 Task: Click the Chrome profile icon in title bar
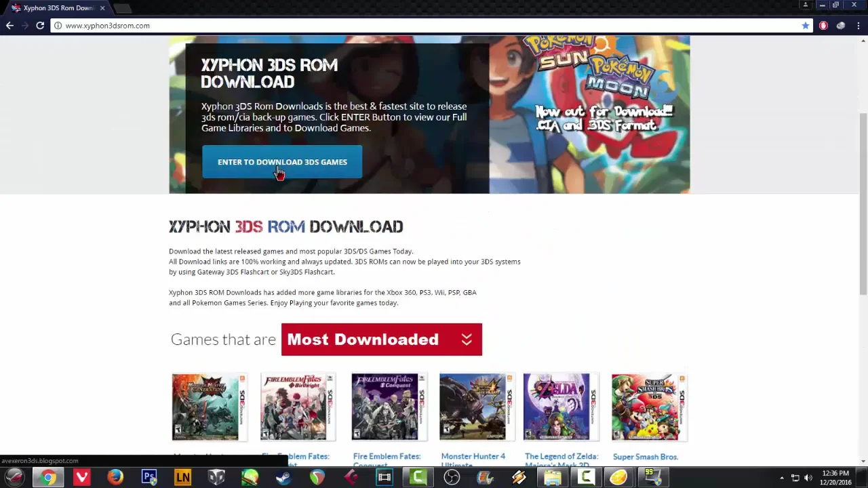pos(806,5)
